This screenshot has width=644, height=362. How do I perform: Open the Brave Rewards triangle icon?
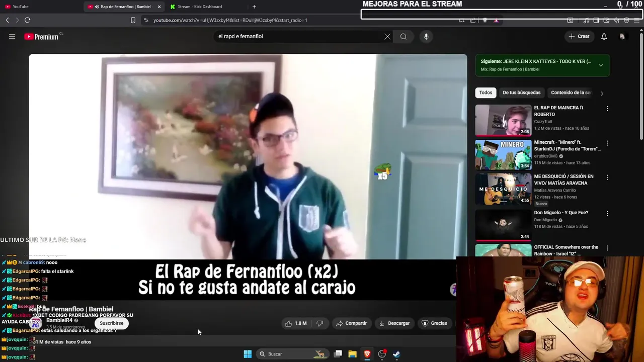(x=496, y=20)
